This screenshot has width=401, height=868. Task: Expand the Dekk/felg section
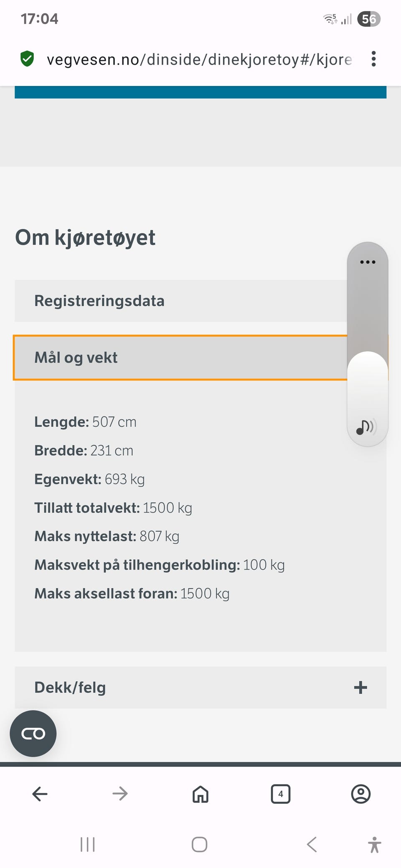(x=200, y=687)
